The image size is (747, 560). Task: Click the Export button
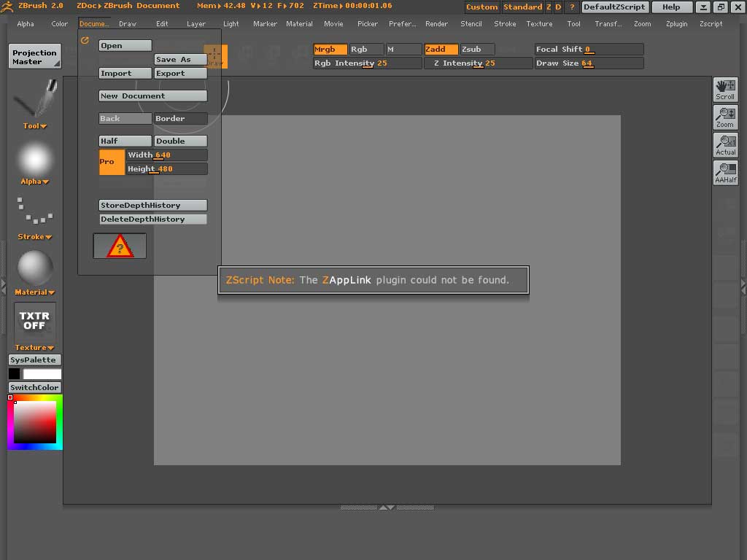point(181,74)
